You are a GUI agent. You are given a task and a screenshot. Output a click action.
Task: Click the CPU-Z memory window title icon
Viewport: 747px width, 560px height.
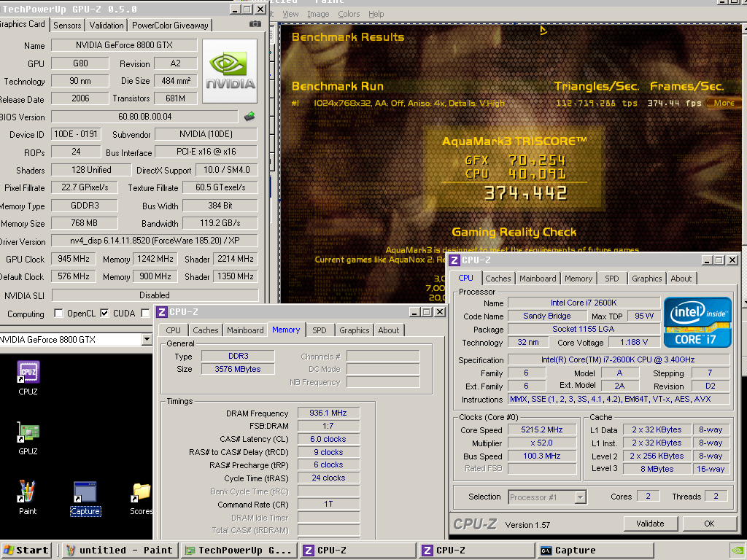pyautogui.click(x=162, y=312)
